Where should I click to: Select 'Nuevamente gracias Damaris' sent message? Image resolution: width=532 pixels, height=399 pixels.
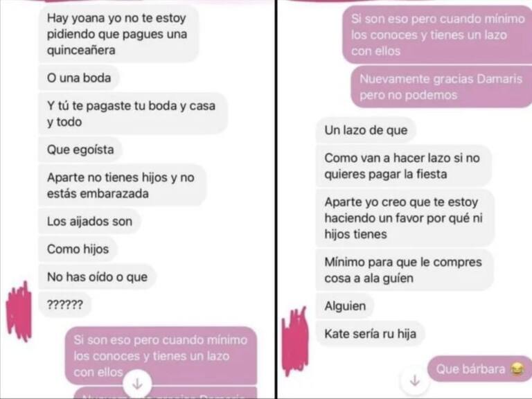pyautogui.click(x=441, y=87)
